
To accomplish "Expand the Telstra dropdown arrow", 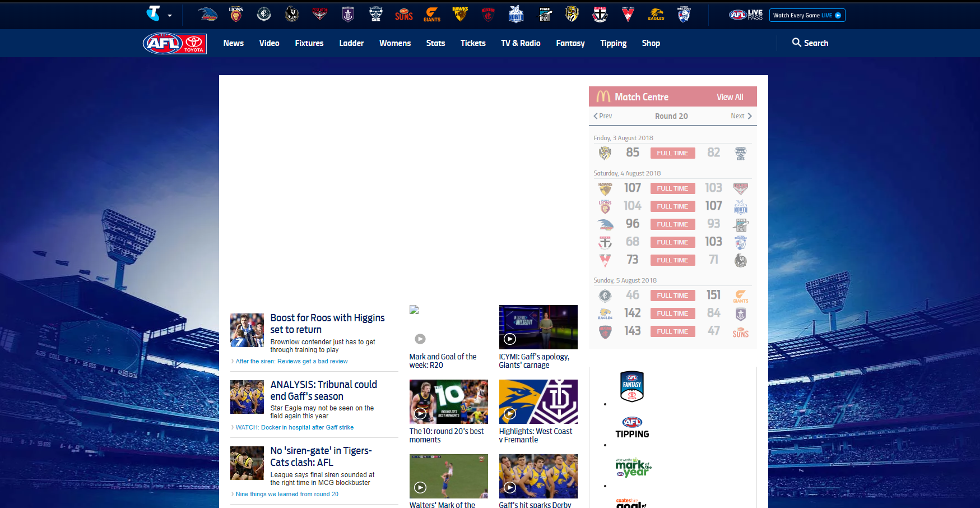I will click(170, 16).
